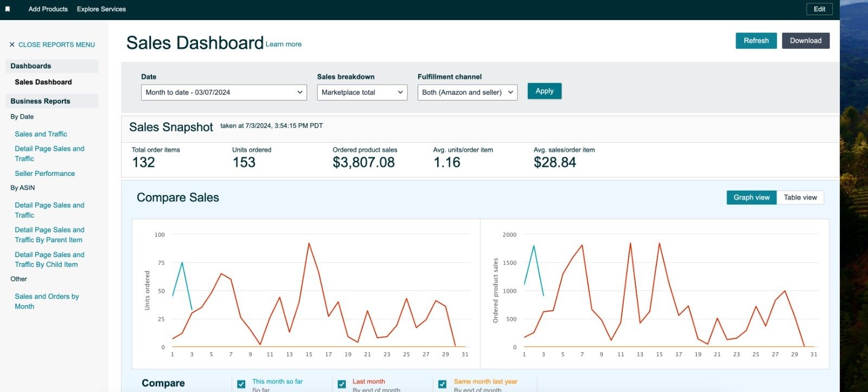
Task: Toggle the 'This month so far' checkbox
Action: pos(241,384)
